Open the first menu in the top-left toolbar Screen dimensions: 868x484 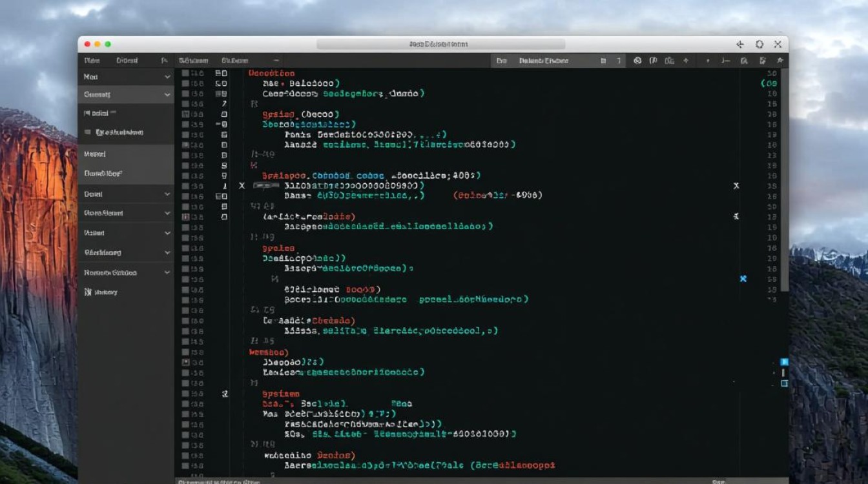(x=92, y=61)
